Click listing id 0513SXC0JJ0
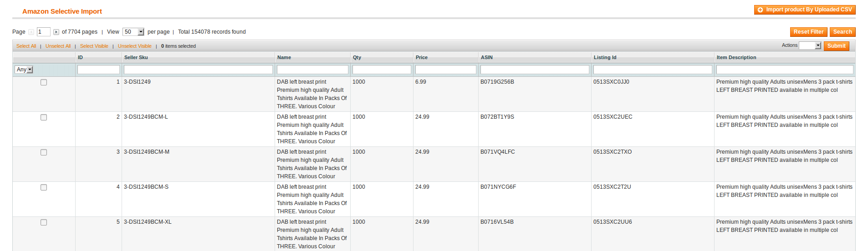This screenshot has height=251, width=868. pos(611,82)
